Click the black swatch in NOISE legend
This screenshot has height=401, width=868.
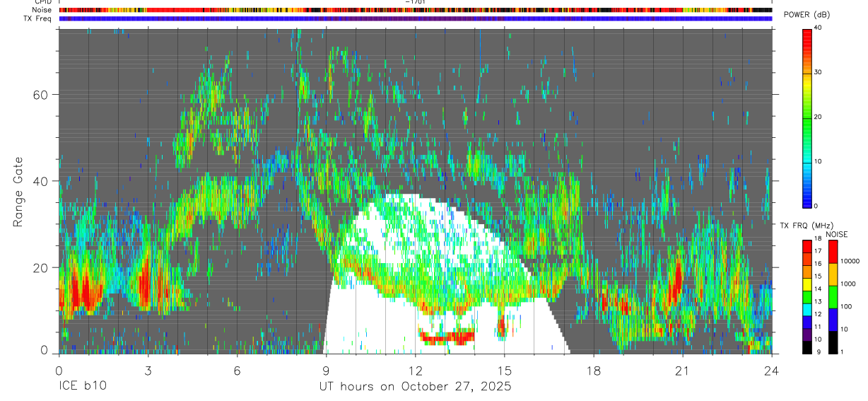pyautogui.click(x=833, y=342)
